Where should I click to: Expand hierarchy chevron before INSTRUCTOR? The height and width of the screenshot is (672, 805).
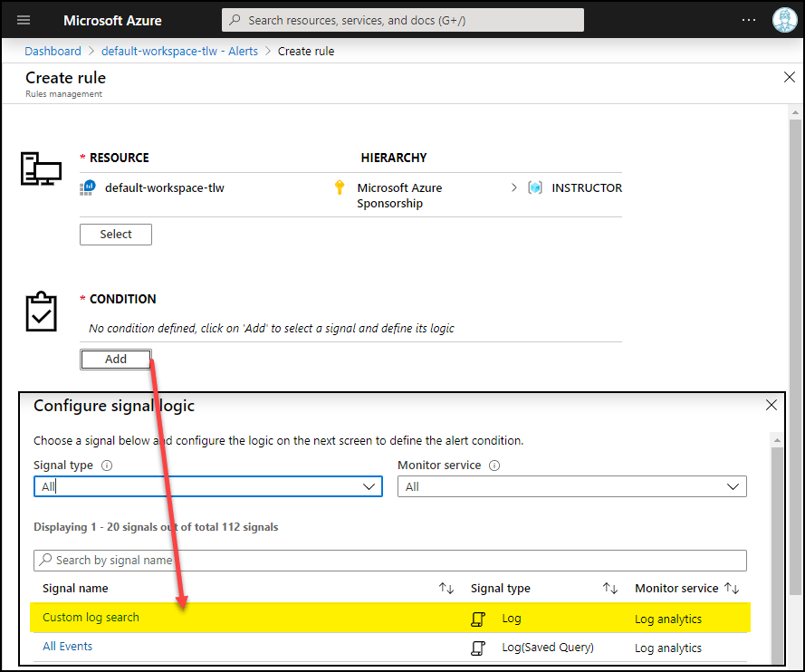tap(514, 187)
